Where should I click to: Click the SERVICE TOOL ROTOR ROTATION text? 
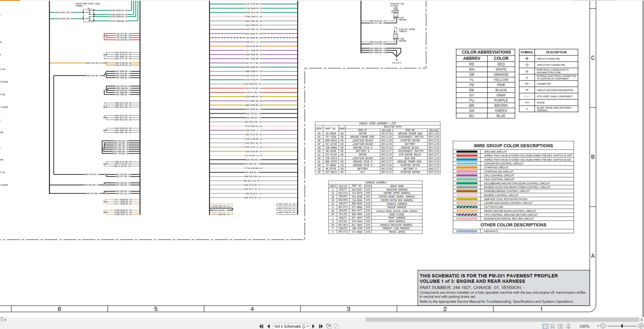tap(506, 199)
